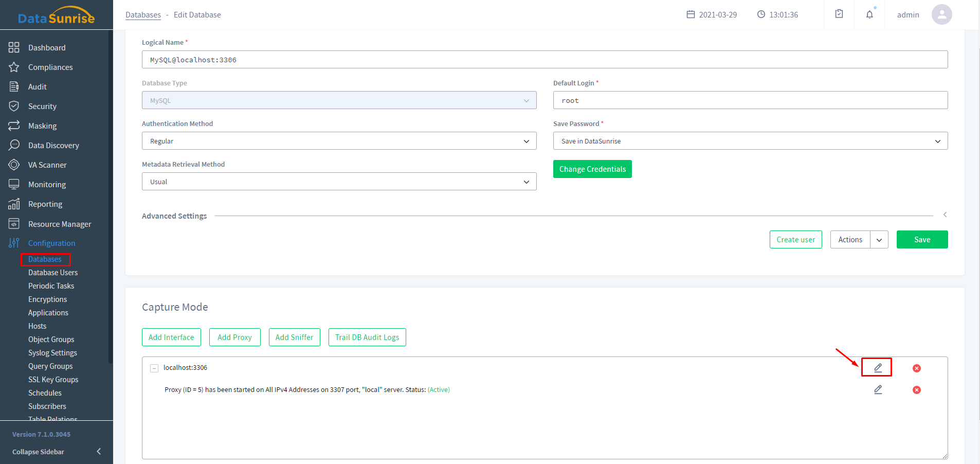The height and width of the screenshot is (464, 980).
Task: Open the Metadata Retrieval Method dropdown
Action: [x=339, y=182]
